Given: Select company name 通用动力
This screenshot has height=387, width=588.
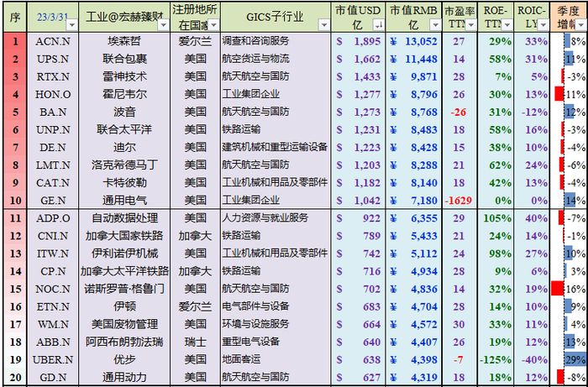Looking at the screenshot, I should [x=124, y=377].
